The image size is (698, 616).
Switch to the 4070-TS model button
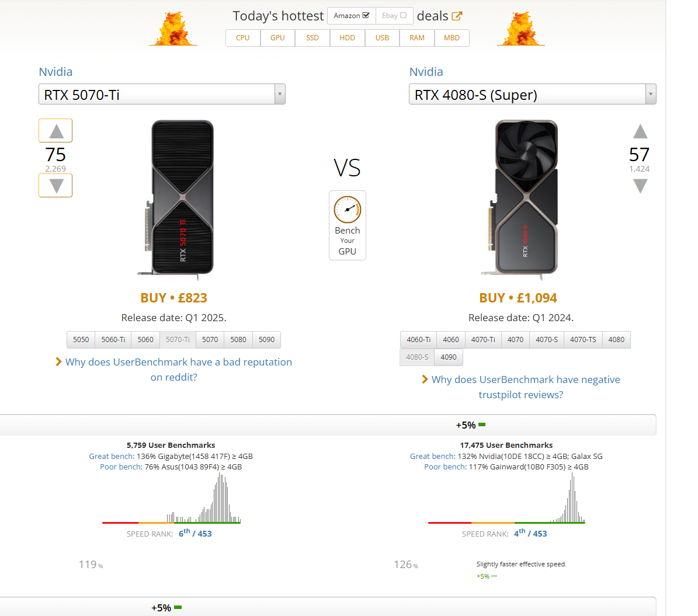[583, 340]
